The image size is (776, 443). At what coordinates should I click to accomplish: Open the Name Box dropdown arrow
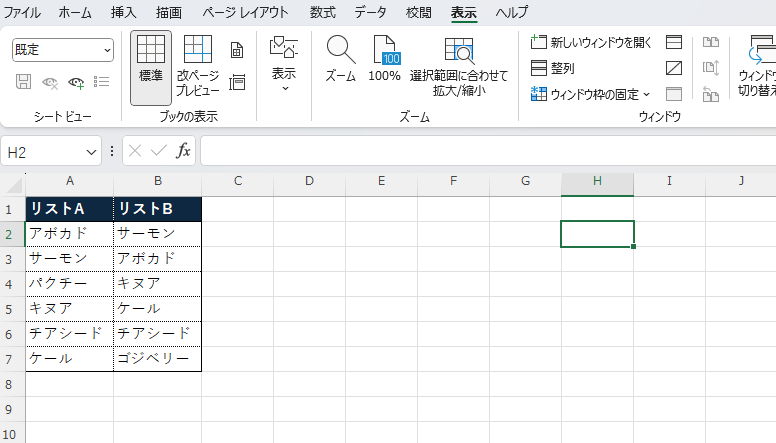(x=92, y=152)
